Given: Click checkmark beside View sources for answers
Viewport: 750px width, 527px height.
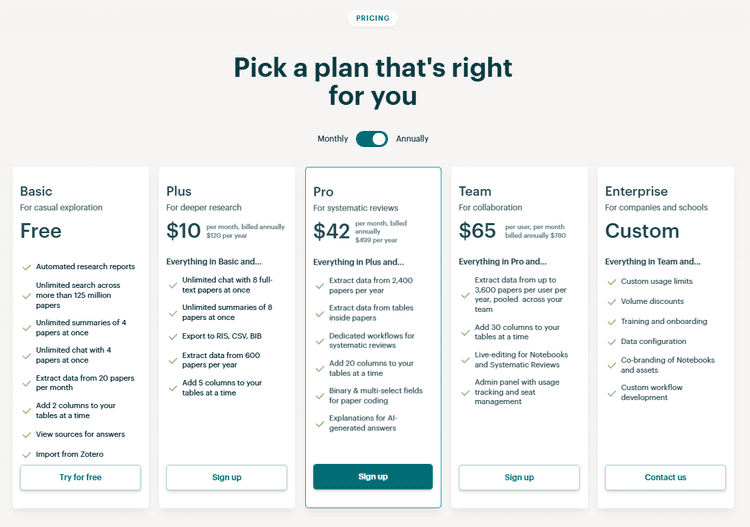Looking at the screenshot, I should [27, 434].
